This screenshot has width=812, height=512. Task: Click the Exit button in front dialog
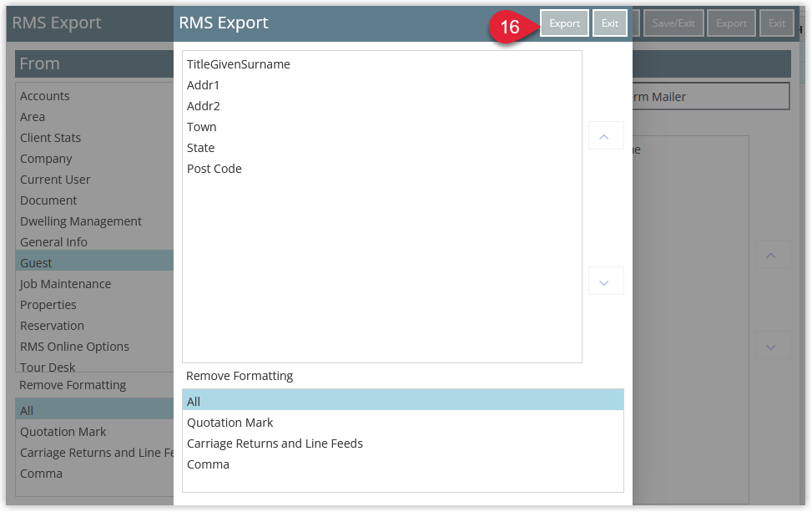tap(609, 23)
